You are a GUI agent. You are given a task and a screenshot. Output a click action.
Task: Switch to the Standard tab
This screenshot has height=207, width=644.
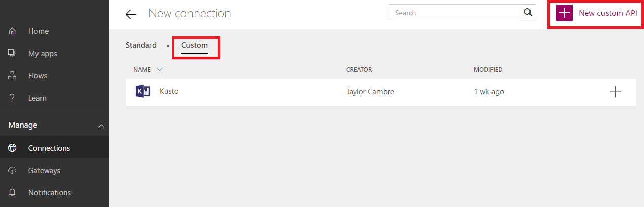141,45
